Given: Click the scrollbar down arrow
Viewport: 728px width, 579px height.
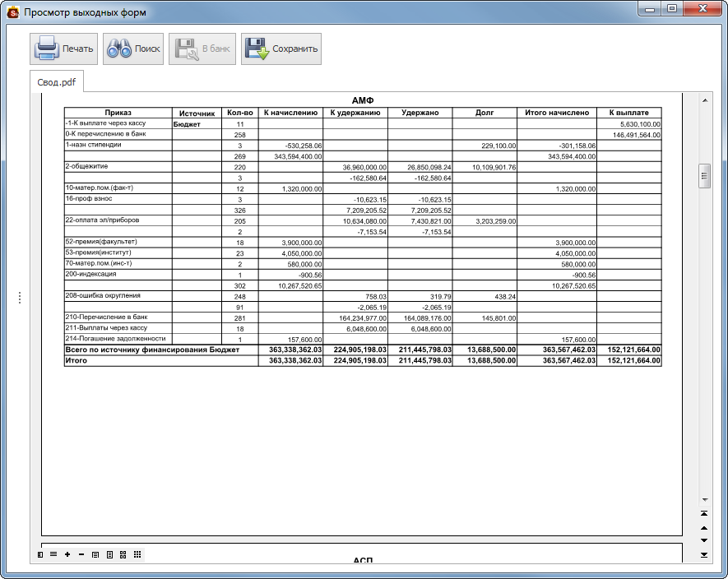Looking at the screenshot, I should 705,499.
